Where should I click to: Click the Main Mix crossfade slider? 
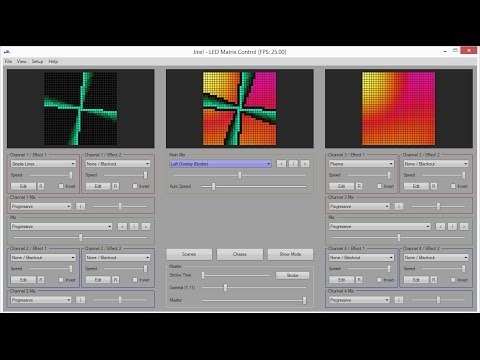click(x=239, y=175)
